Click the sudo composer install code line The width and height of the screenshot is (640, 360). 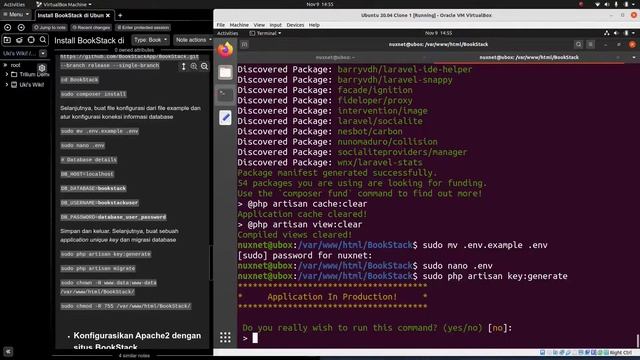click(93, 94)
